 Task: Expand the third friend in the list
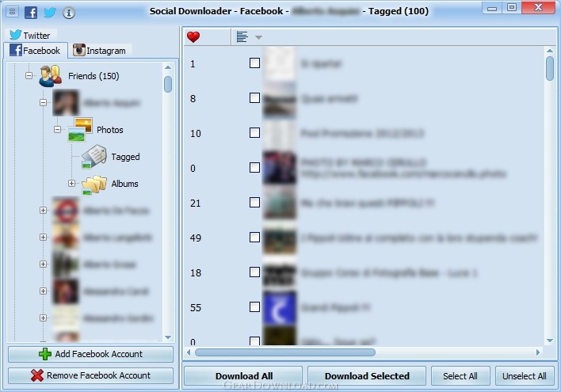point(44,237)
